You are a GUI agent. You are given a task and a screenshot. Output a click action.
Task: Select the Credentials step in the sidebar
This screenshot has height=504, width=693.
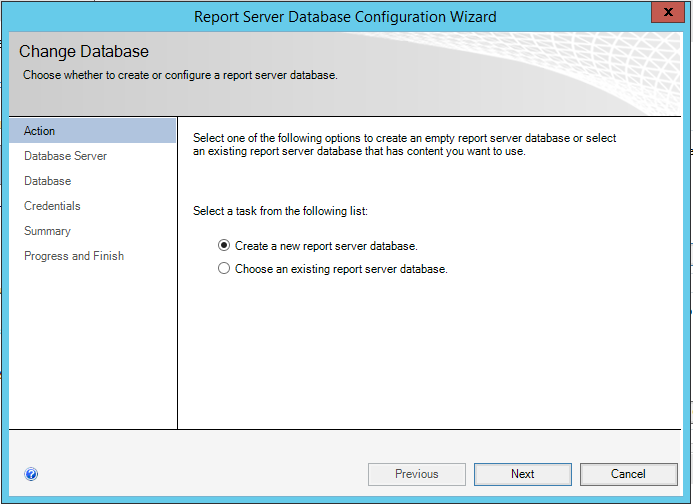pyautogui.click(x=52, y=206)
